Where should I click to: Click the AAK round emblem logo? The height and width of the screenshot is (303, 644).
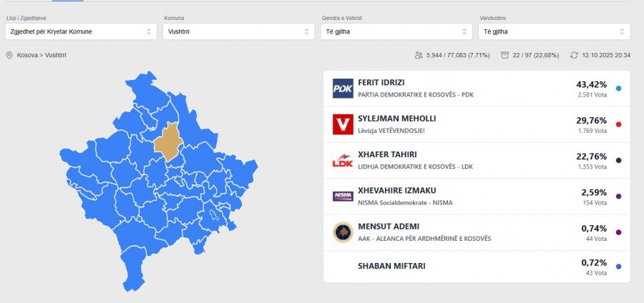tap(343, 232)
